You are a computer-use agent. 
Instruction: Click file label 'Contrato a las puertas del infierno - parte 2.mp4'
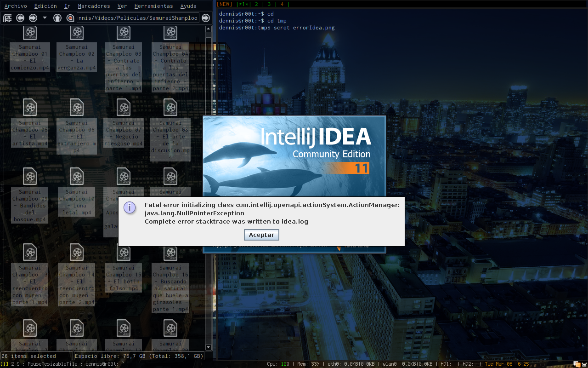[x=170, y=67]
